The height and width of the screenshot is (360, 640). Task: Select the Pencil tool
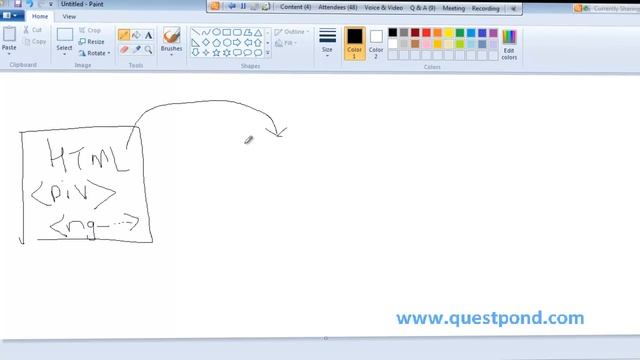pyautogui.click(x=124, y=35)
